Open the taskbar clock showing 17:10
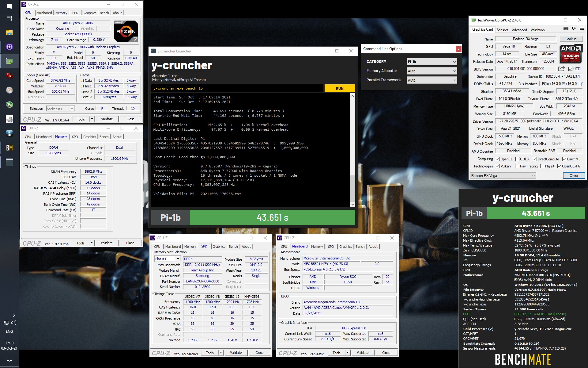 (9, 346)
